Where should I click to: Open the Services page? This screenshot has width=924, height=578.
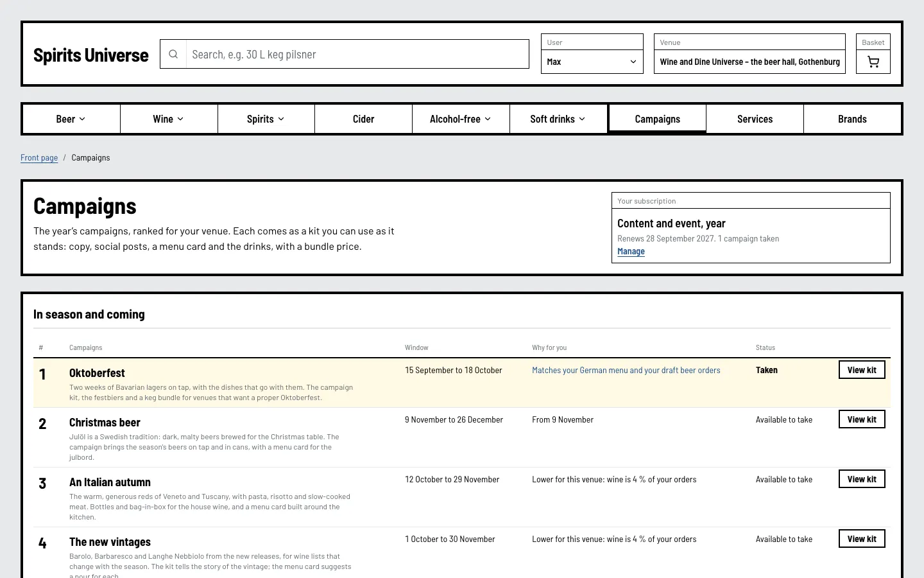(x=755, y=119)
